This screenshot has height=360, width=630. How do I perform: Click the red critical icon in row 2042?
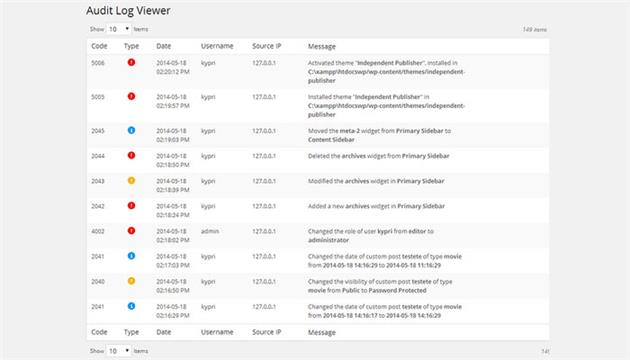[x=131, y=206]
